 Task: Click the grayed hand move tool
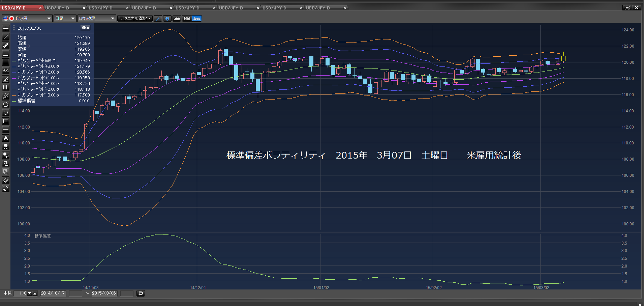tap(6, 172)
